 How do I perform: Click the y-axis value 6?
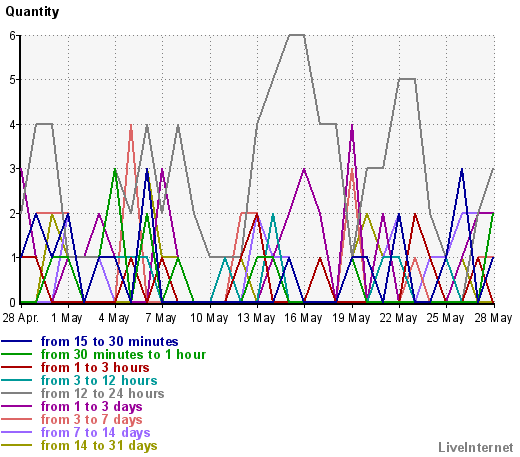tap(13, 35)
